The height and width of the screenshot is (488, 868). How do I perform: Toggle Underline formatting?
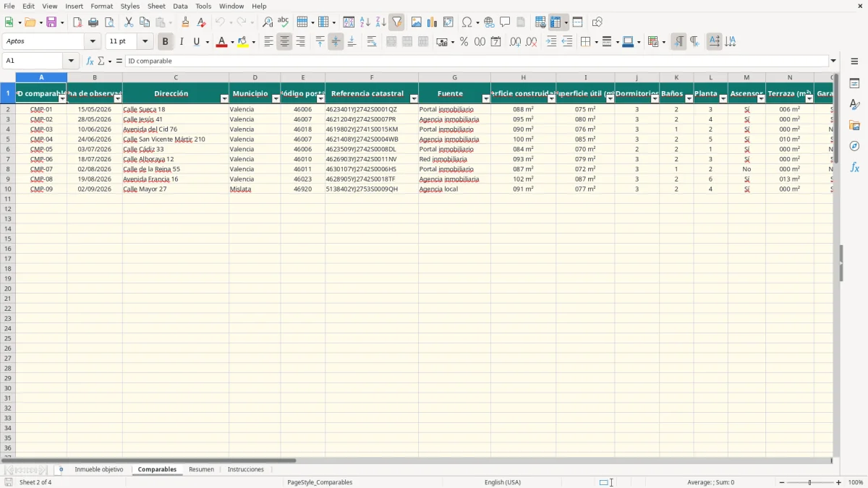click(x=196, y=42)
